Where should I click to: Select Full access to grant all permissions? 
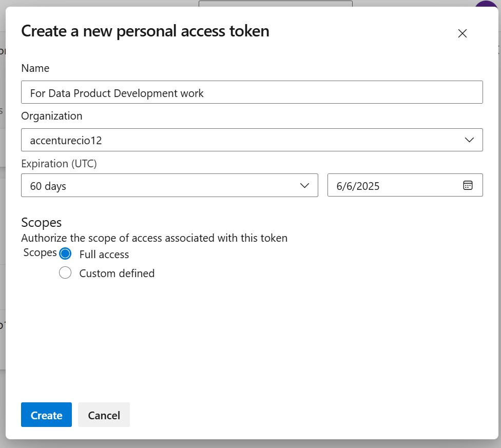point(65,253)
